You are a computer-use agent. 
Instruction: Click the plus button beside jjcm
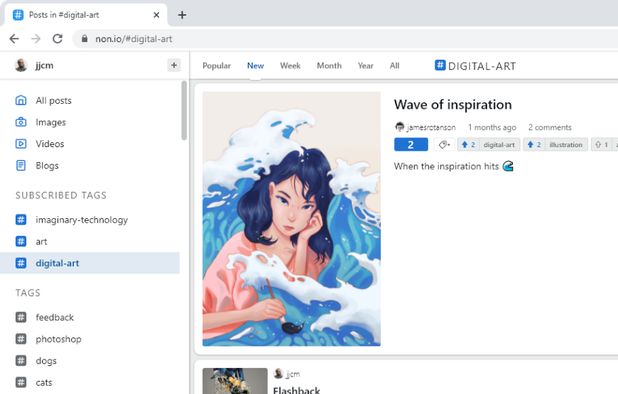pyautogui.click(x=174, y=65)
